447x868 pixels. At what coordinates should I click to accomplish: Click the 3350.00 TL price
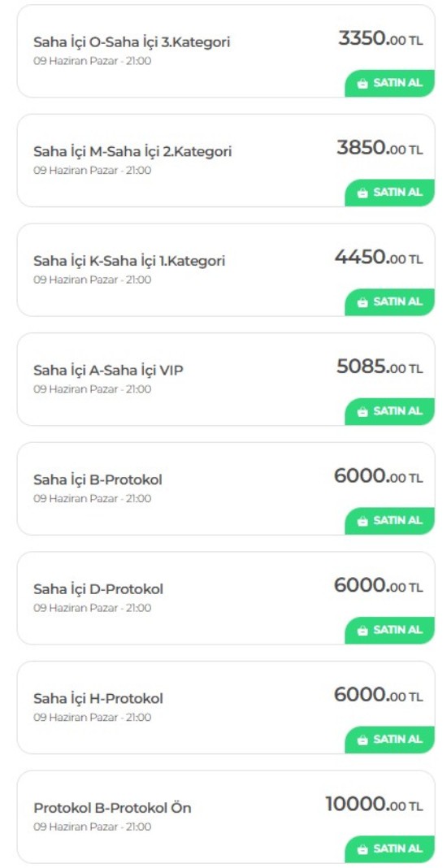pos(380,38)
